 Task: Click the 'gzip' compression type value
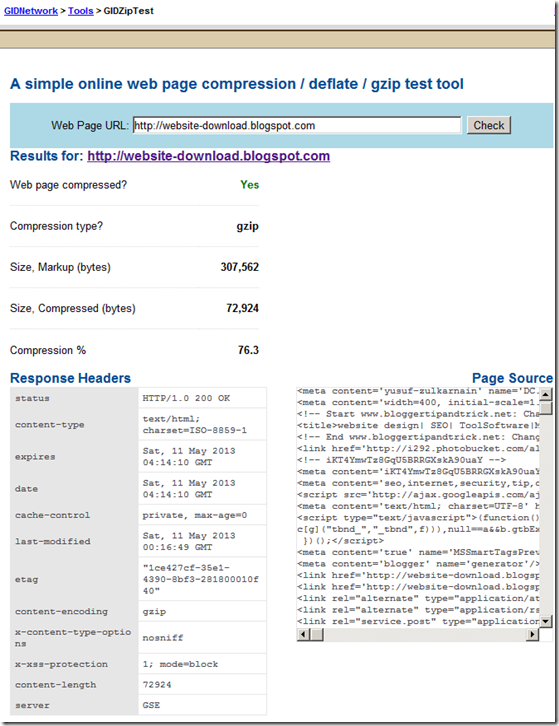[248, 226]
